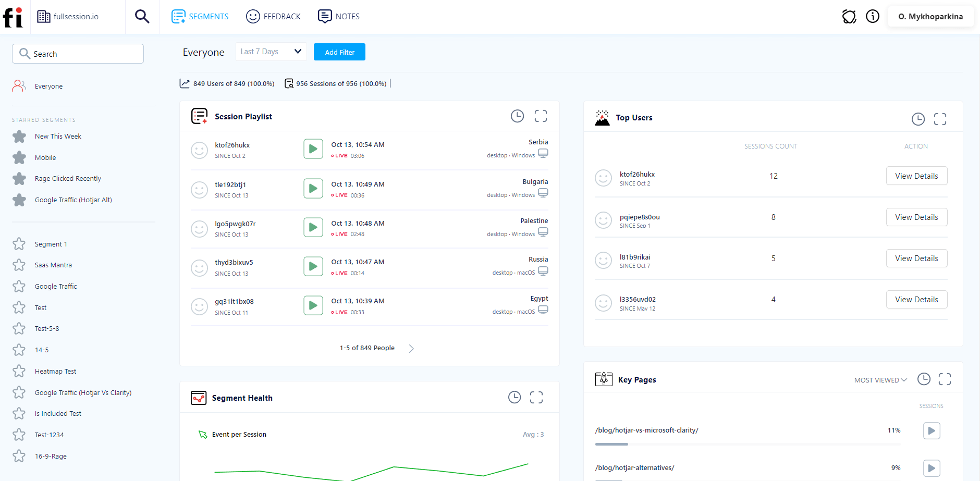Unstar the Mobile segment
The height and width of the screenshot is (481, 980).
coord(19,157)
